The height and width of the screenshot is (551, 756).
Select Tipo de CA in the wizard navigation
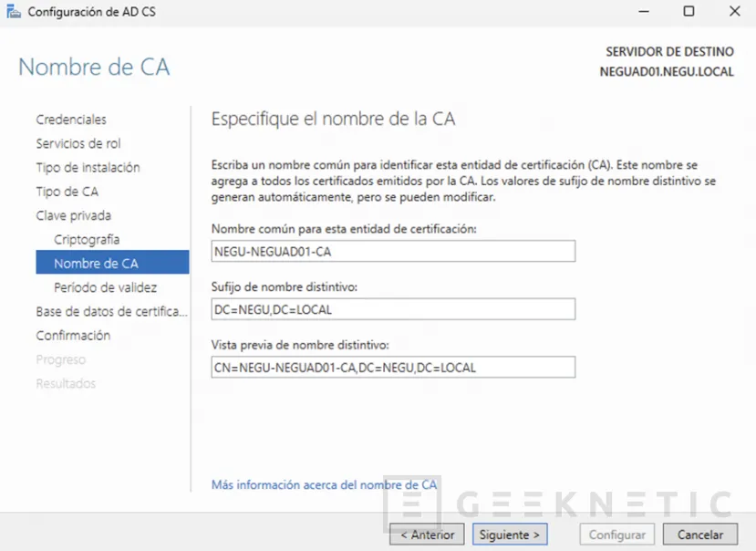tap(67, 192)
